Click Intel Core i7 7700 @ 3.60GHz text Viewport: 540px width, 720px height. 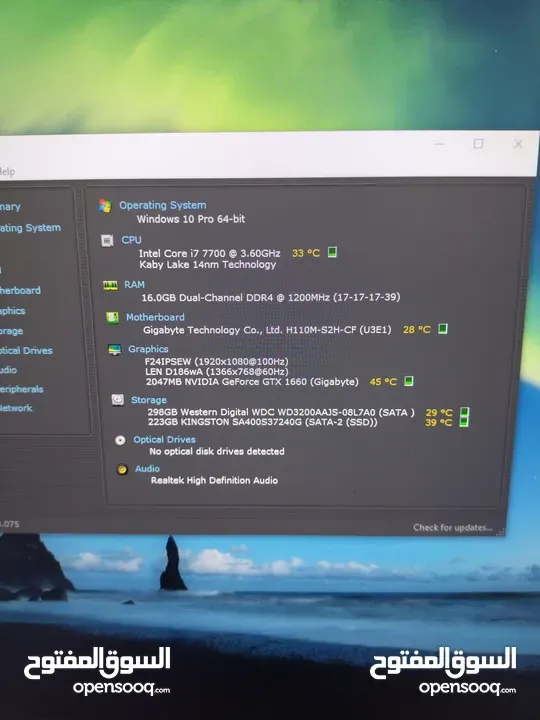(209, 253)
